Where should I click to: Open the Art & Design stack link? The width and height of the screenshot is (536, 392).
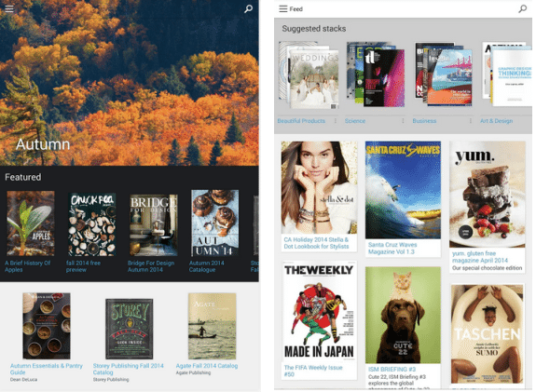(x=496, y=121)
